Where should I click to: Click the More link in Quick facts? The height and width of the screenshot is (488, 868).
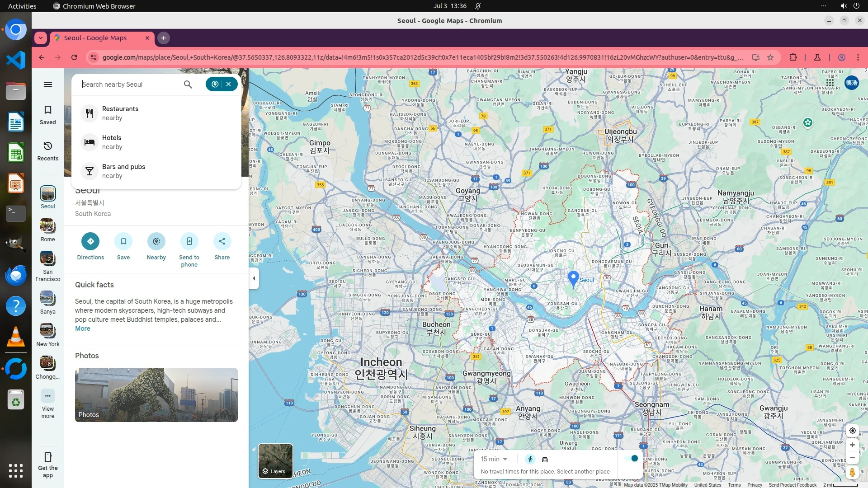click(x=82, y=328)
